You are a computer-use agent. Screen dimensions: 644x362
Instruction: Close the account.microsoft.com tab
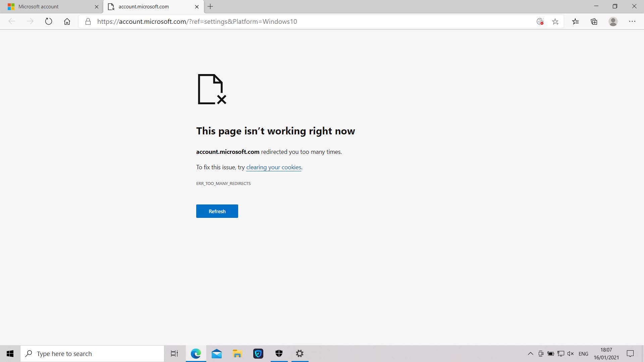tap(197, 6)
